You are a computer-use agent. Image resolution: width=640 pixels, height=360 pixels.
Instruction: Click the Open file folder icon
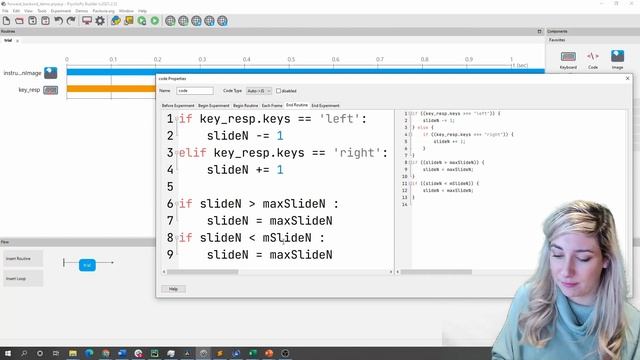tap(19, 21)
